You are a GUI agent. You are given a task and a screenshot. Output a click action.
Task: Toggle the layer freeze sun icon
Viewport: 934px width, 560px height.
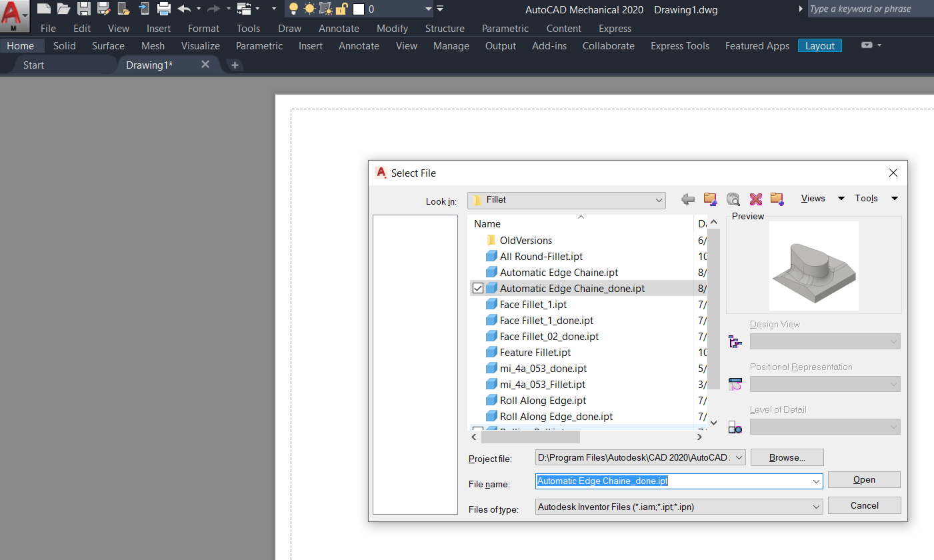coord(309,9)
